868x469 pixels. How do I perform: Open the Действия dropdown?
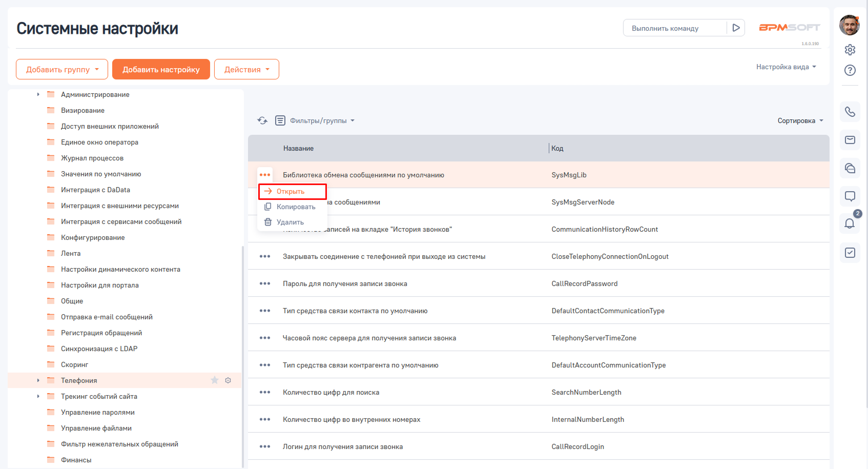246,70
